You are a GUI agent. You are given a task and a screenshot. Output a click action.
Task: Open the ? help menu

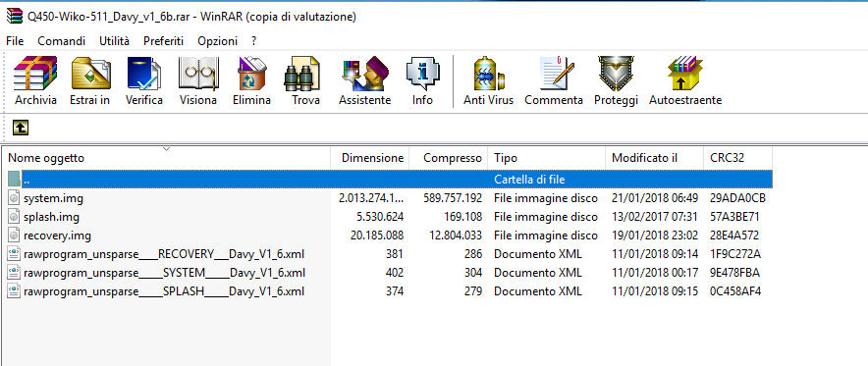[253, 41]
